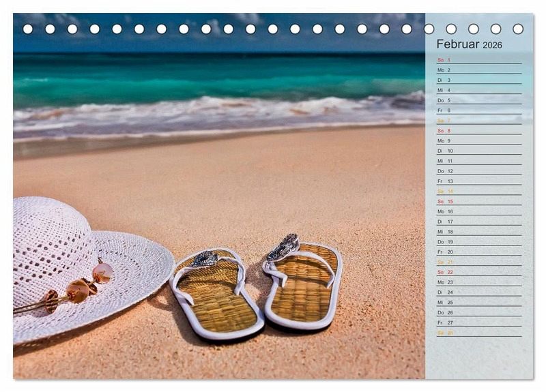Select the 'Fr 20' date row
Viewport: 546px width, 392px height.
click(479, 252)
